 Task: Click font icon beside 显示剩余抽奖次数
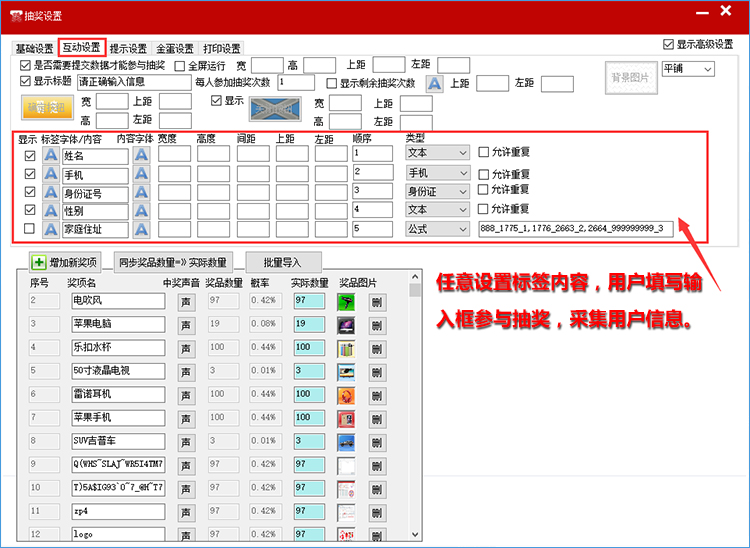pyautogui.click(x=435, y=83)
